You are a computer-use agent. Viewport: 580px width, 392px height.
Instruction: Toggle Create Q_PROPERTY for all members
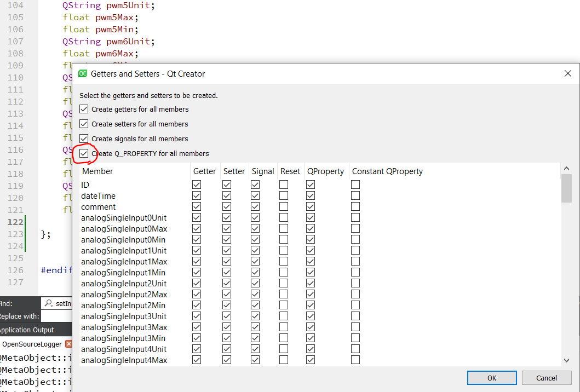84,153
